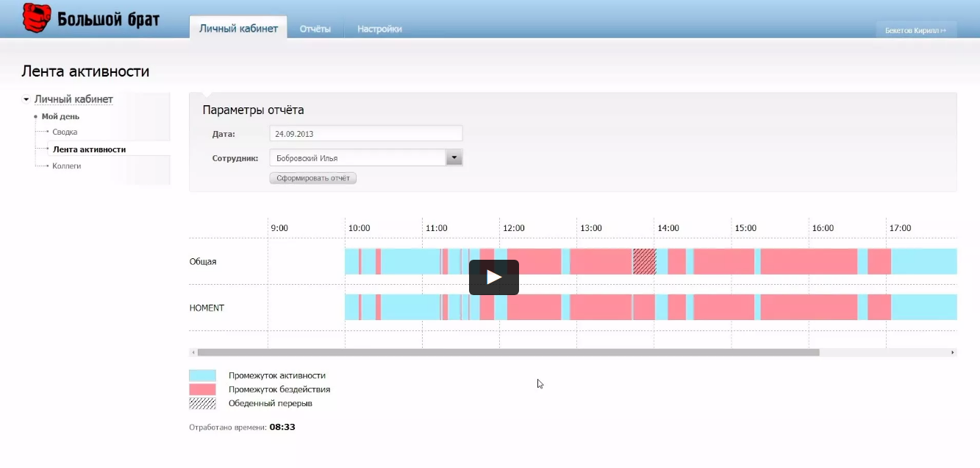980x468 pixels.
Task: Open the Сотрудник dropdown arrow
Action: point(454,157)
